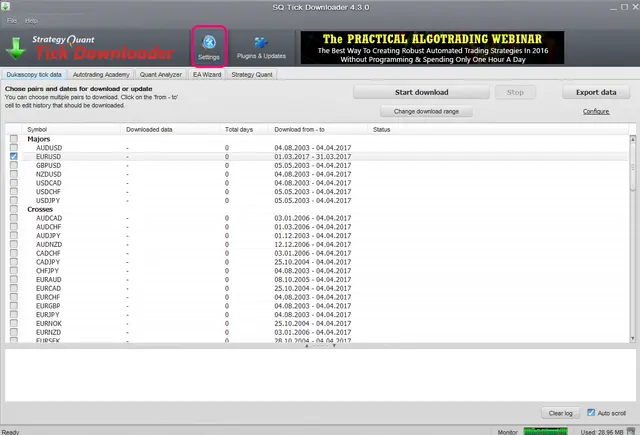The width and height of the screenshot is (640, 435).
Task: Check the Majors group checkbox
Action: 14,139
